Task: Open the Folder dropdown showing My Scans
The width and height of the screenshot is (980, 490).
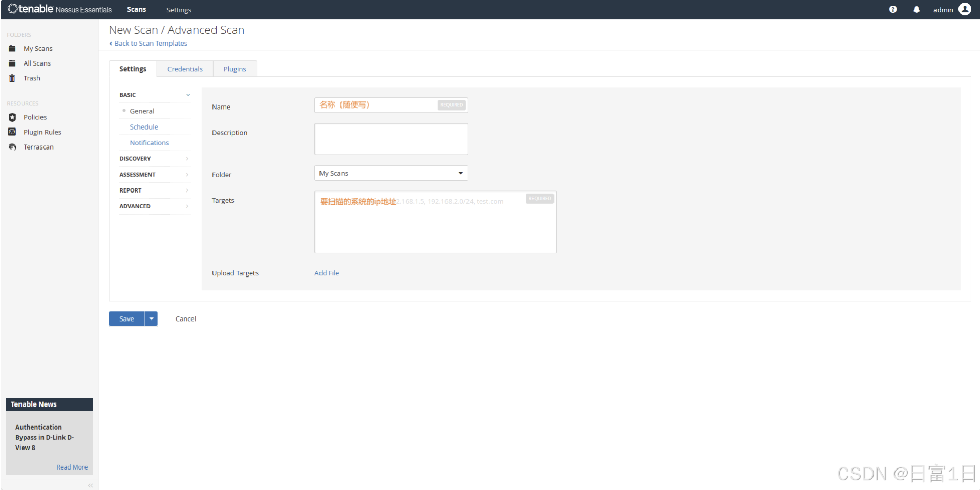Action: click(391, 173)
